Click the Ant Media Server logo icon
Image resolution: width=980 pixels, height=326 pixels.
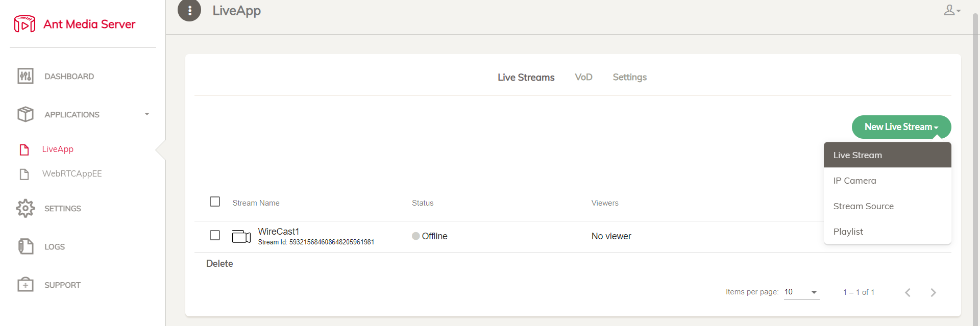coord(24,24)
